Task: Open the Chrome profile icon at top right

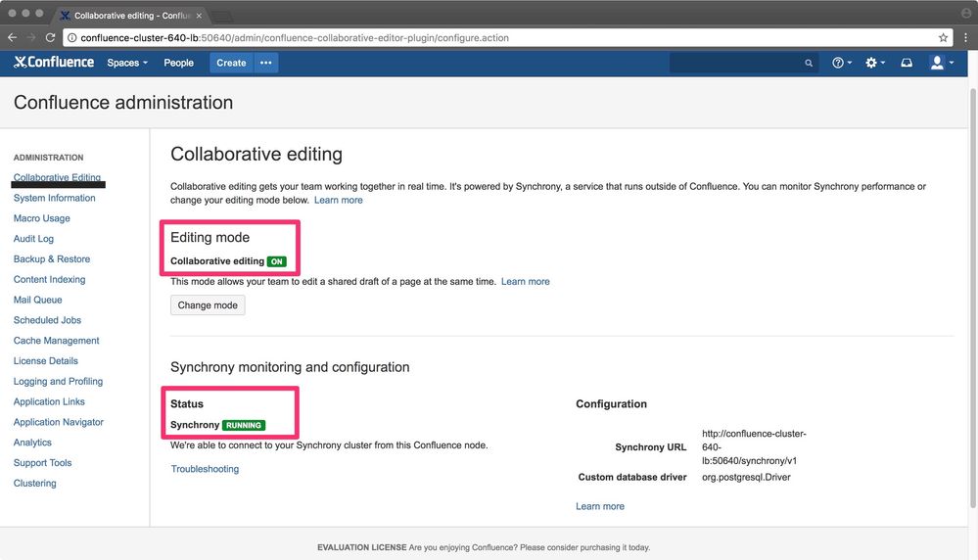Action: pos(966,13)
